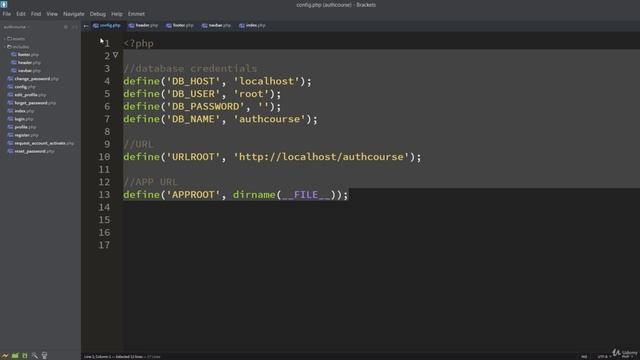Viewport: 640px width, 360px height.
Task: Click line number 1 in the gutter
Action: [x=107, y=44]
